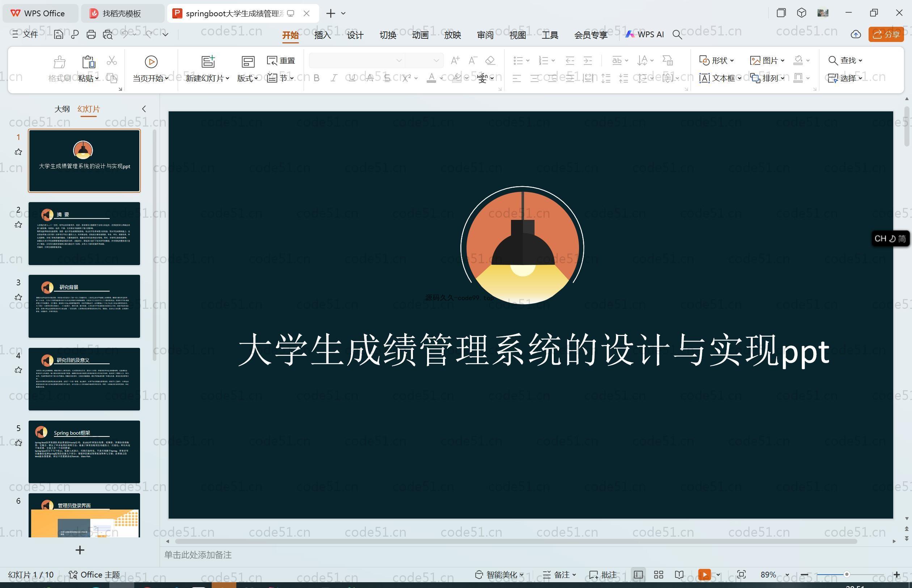
Task: Click the zoom slider handle
Action: [846, 574]
